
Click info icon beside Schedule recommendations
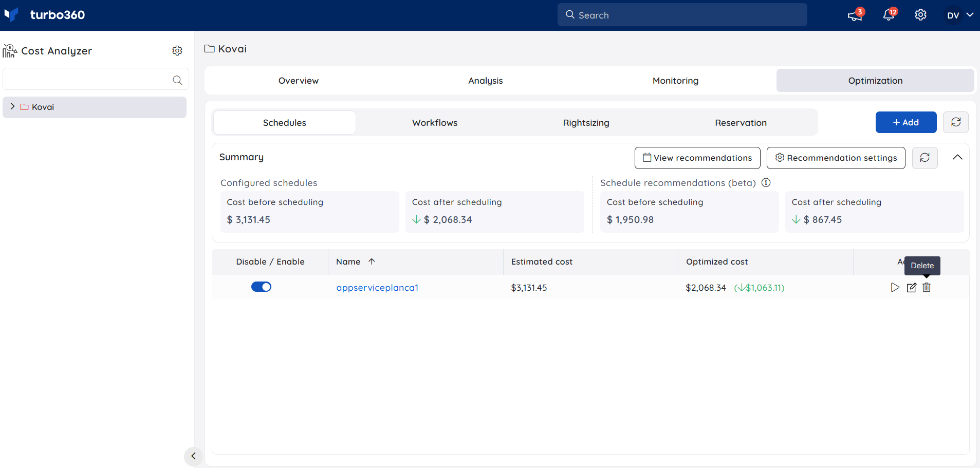[766, 183]
